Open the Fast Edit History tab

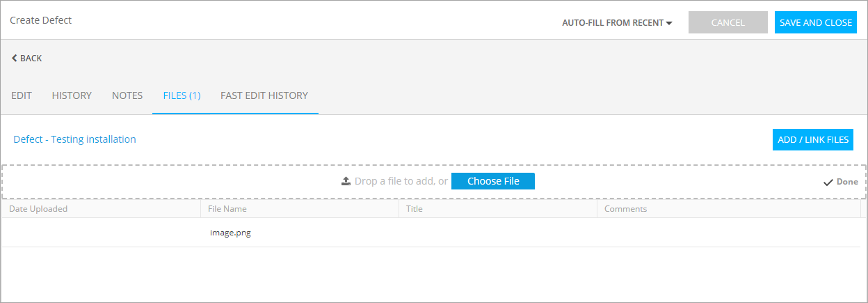coord(264,95)
